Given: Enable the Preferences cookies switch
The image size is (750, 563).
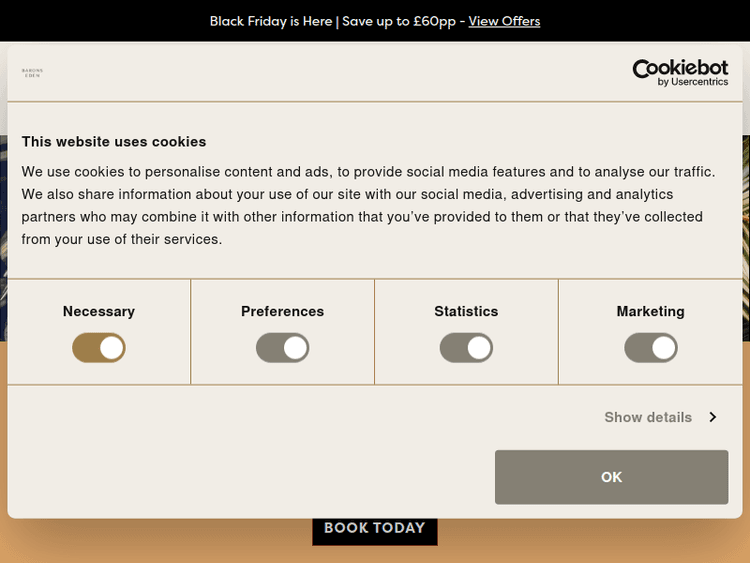Looking at the screenshot, I should click(283, 348).
